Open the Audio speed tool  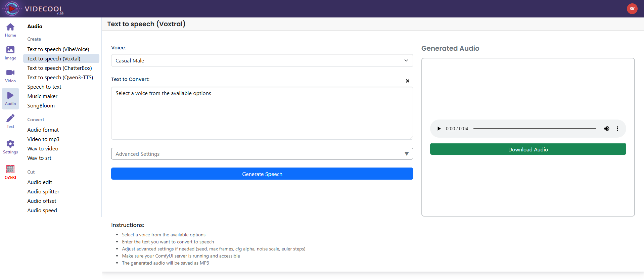[42, 210]
